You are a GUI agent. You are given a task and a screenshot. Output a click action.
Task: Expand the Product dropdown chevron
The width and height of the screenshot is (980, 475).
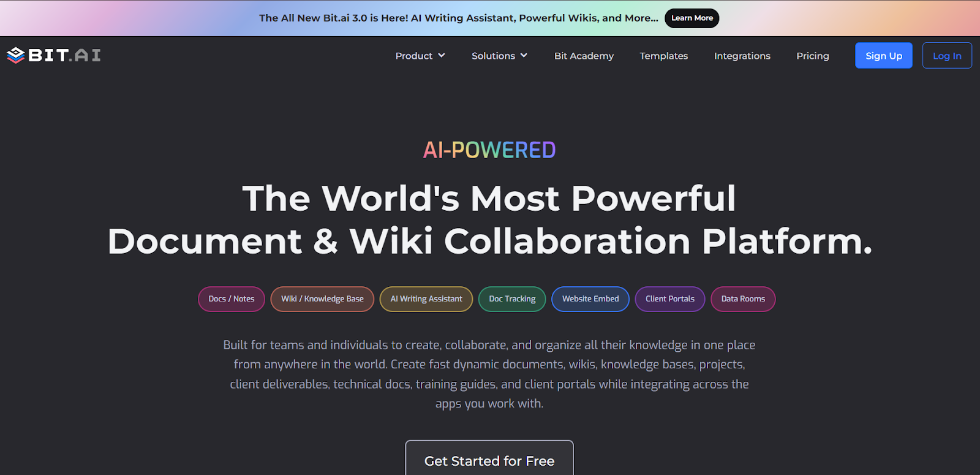(442, 56)
